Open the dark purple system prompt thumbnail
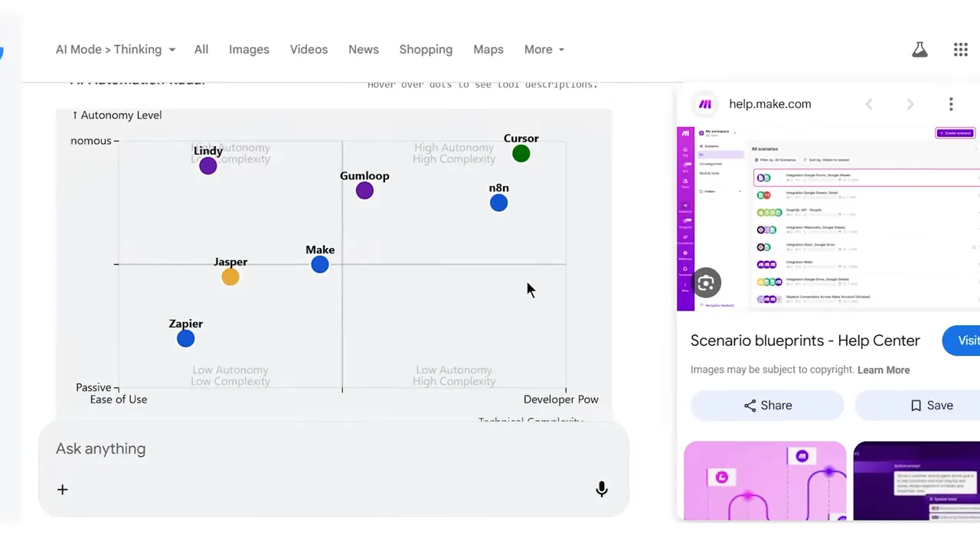The width and height of the screenshot is (980, 551). [x=916, y=481]
